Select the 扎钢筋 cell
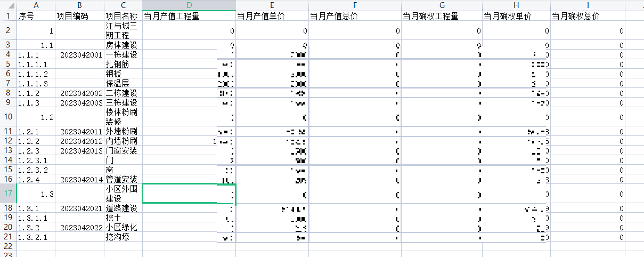The image size is (644, 257). 123,65
